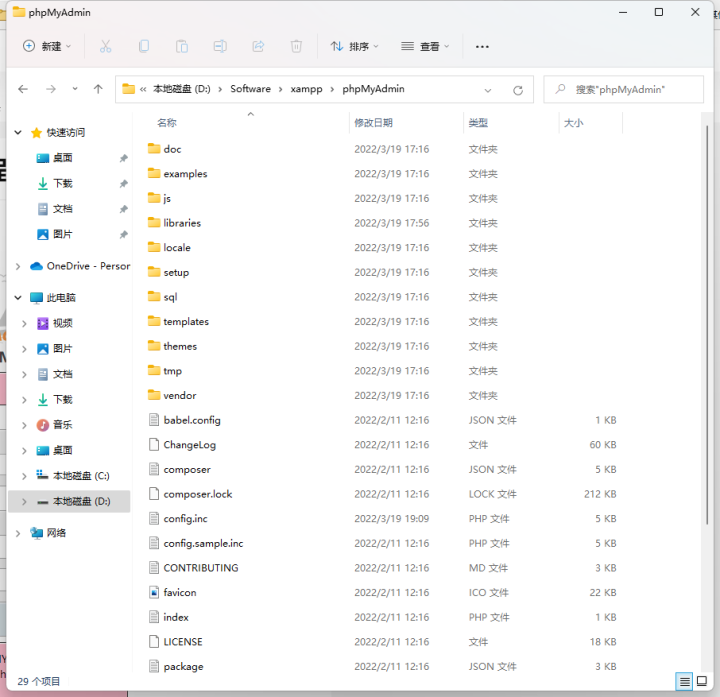Expand the 视频 tree node
Image resolution: width=720 pixels, height=697 pixels.
[x=24, y=323]
